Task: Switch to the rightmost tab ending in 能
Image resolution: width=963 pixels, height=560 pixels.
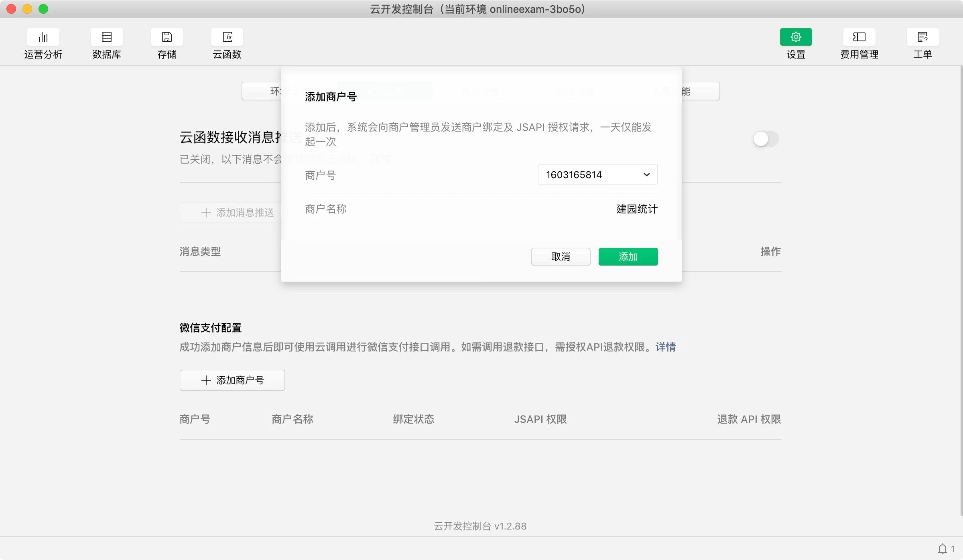Action: tap(700, 91)
